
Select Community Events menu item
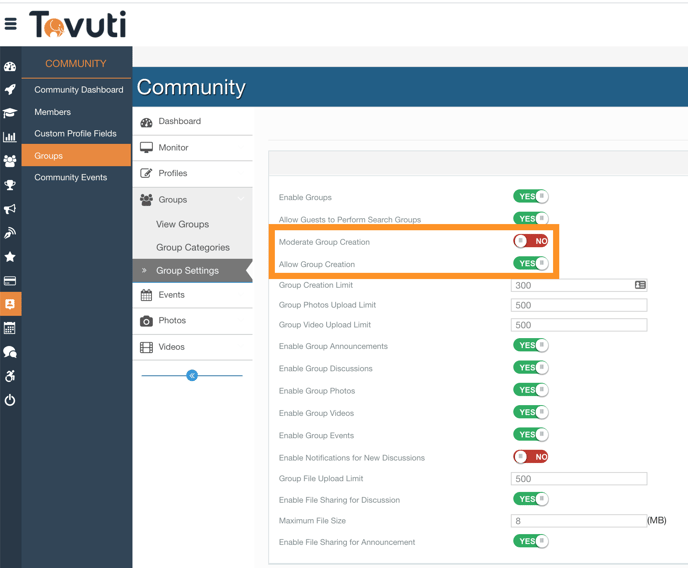[x=70, y=177]
